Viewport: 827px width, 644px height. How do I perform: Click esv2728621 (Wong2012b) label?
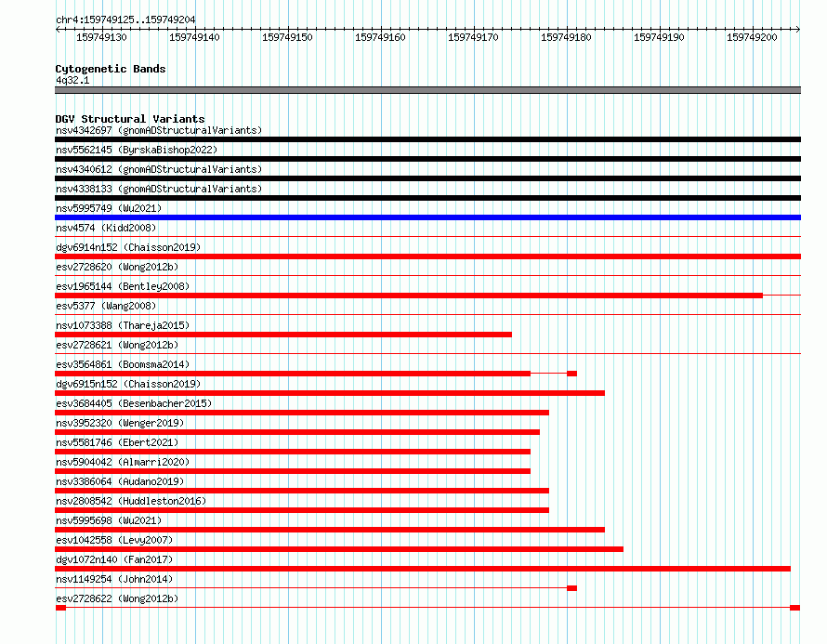coord(117,345)
